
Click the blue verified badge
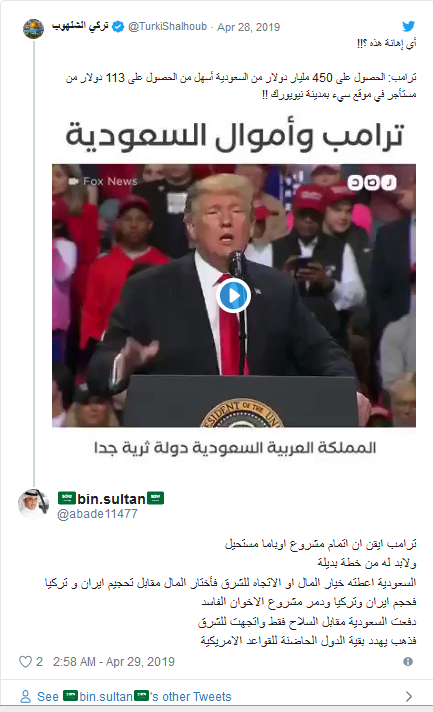pyautogui.click(x=118, y=27)
